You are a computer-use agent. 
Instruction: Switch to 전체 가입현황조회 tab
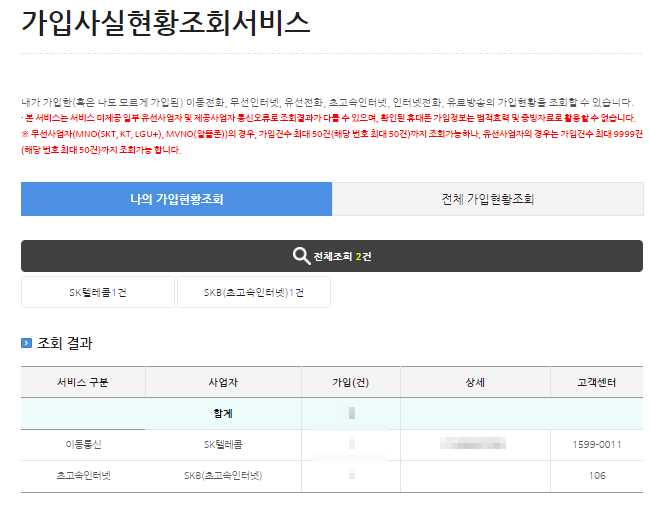(488, 199)
